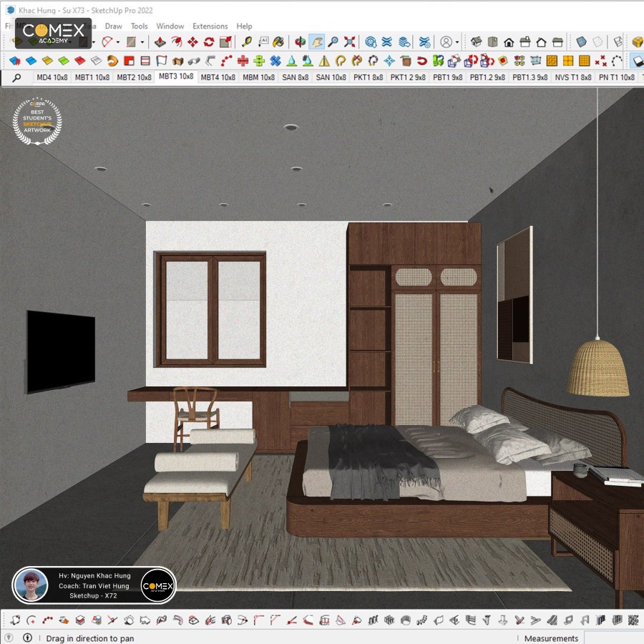This screenshot has height=644, width=644.
Task: Click the Zoom Extents icon
Action: 349,42
